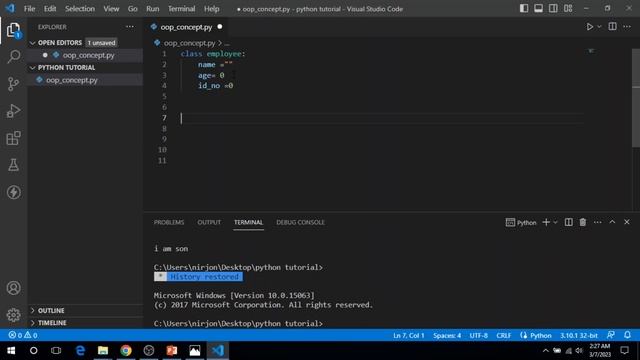Toggle panel layout button in title bar
The image size is (640, 360).
point(538,9)
